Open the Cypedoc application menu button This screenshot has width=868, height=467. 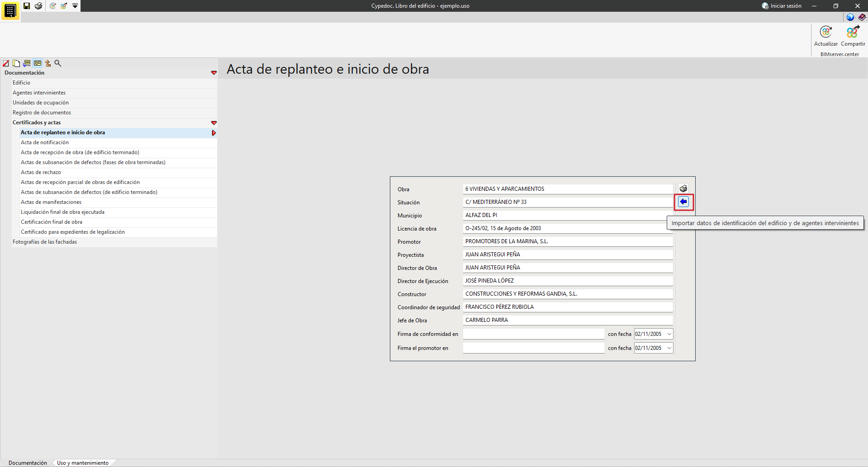(x=10, y=10)
